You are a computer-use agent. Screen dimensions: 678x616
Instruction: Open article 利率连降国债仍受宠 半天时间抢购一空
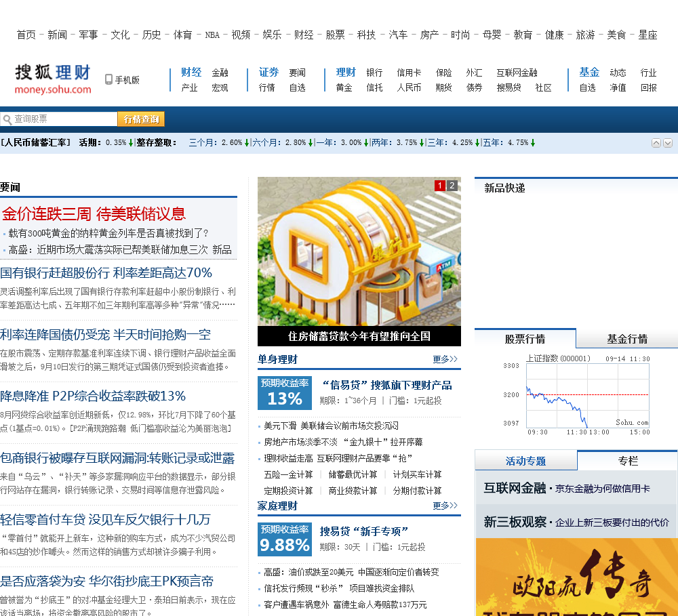point(106,335)
